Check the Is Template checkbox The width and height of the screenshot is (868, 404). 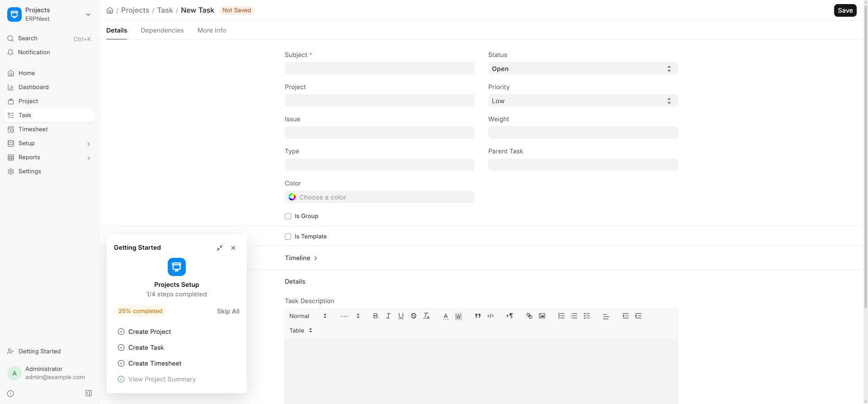point(288,237)
